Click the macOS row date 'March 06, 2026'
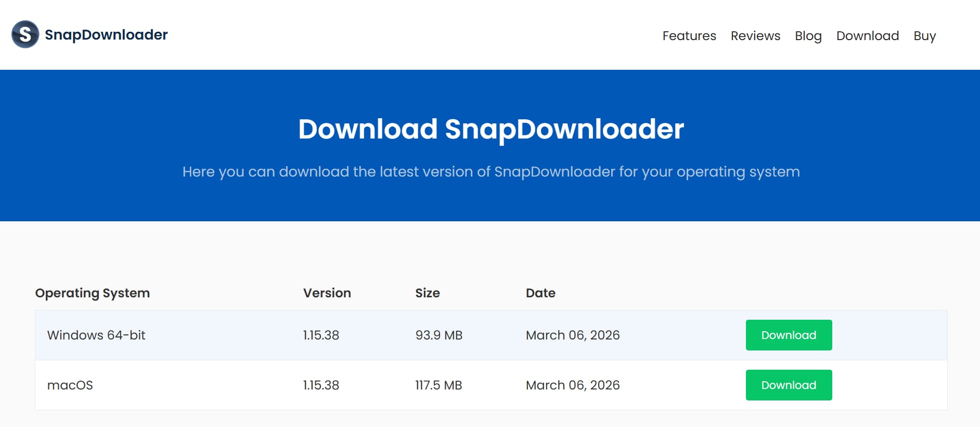 (573, 385)
